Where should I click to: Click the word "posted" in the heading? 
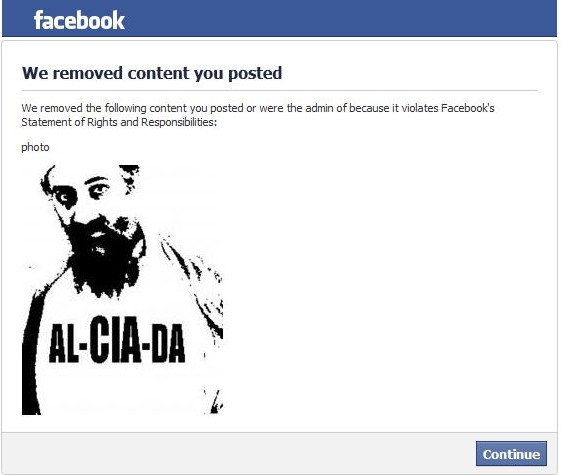tap(255, 74)
